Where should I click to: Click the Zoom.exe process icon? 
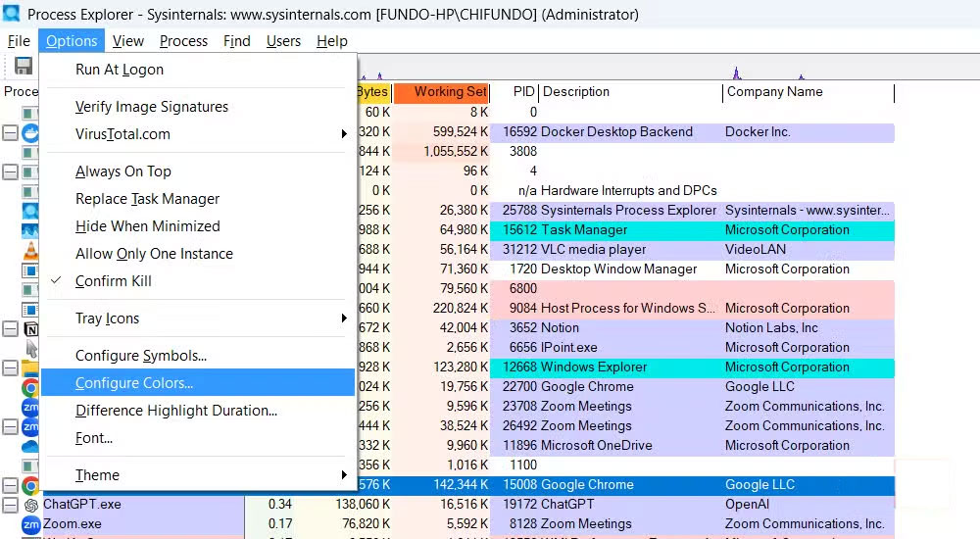coord(30,524)
